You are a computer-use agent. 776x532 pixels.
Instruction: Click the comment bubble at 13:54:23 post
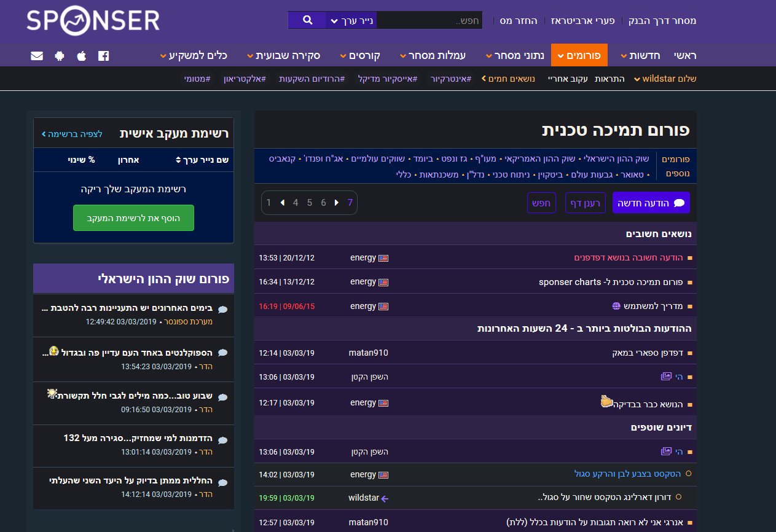[x=223, y=353]
